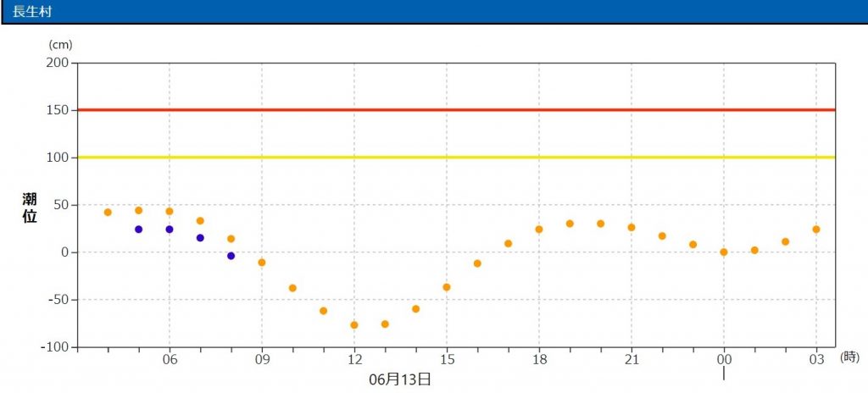Click the 06 hour label on the time axis

(x=170, y=360)
